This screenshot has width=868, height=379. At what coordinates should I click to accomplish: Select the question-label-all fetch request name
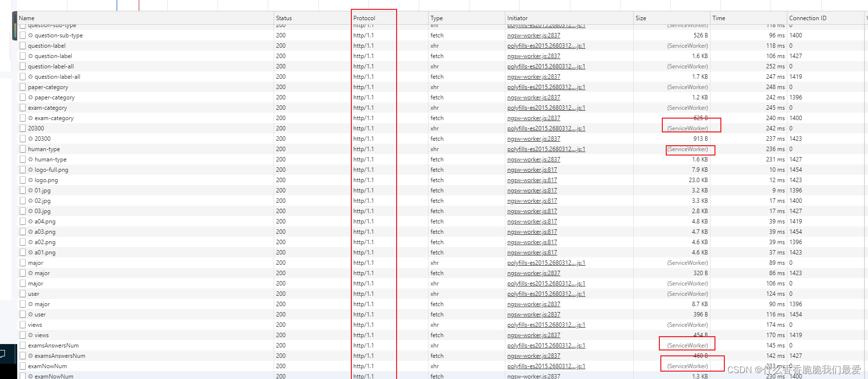tap(57, 77)
